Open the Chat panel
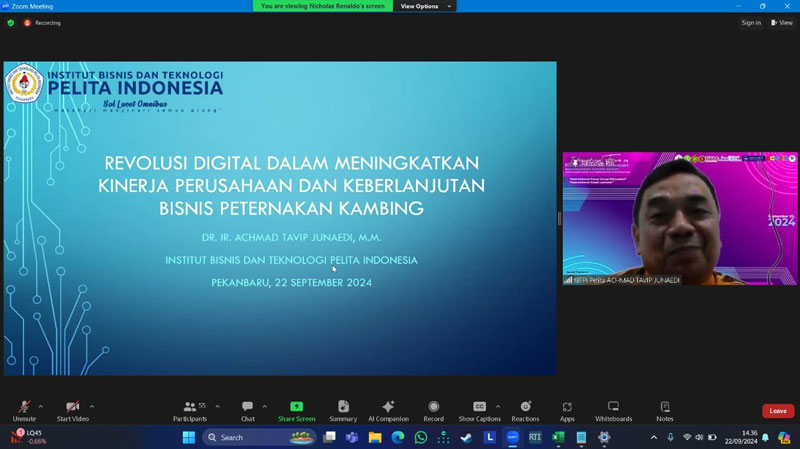Screen dimensions: 800x449 coord(247,409)
